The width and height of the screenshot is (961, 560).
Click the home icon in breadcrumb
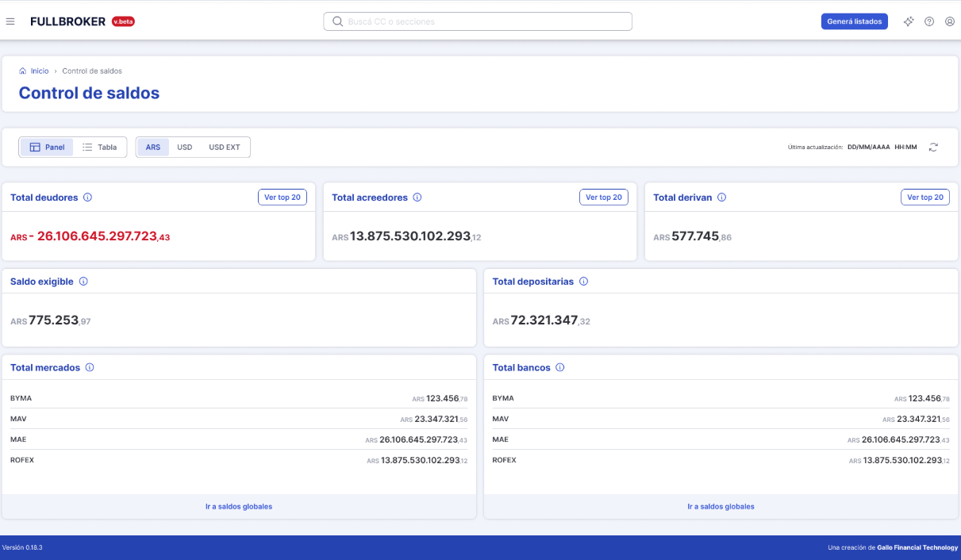tap(22, 71)
